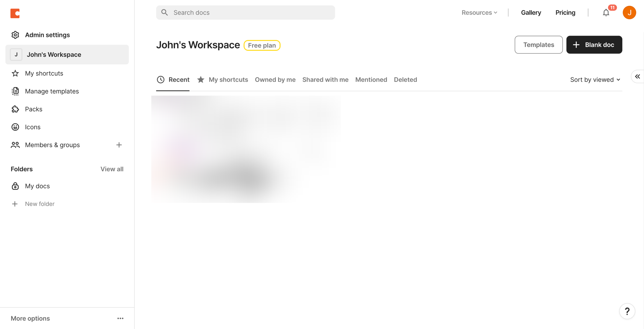Image resolution: width=644 pixels, height=329 pixels.
Task: Open More options ellipsis menu
Action: (x=120, y=318)
